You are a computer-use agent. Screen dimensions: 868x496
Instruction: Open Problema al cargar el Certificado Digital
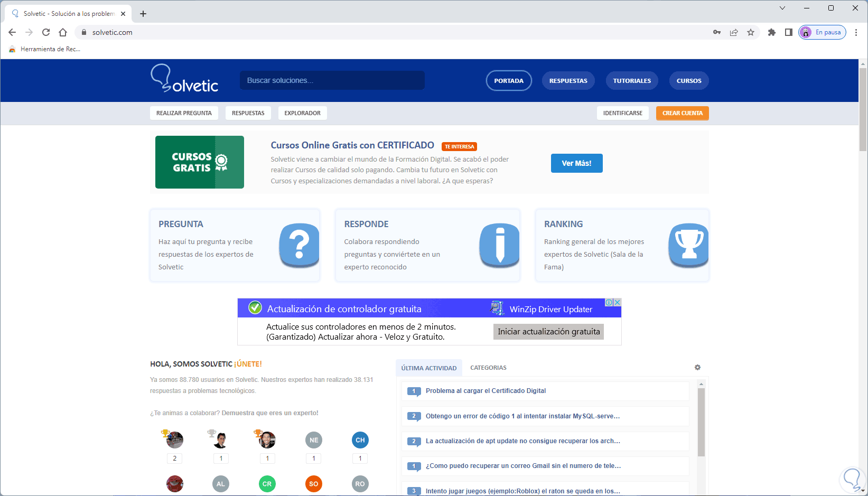tap(486, 391)
